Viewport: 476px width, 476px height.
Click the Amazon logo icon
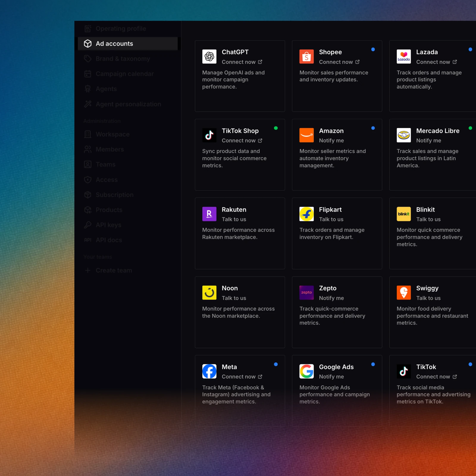point(306,135)
